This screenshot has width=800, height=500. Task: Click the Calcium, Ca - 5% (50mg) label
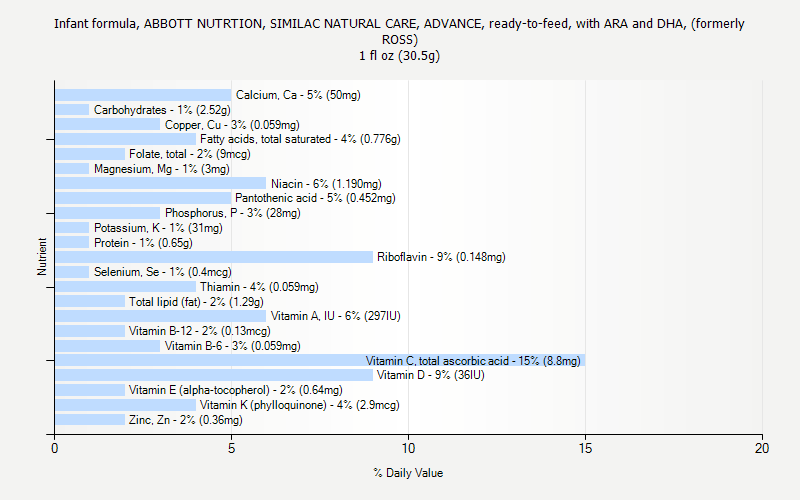298,95
